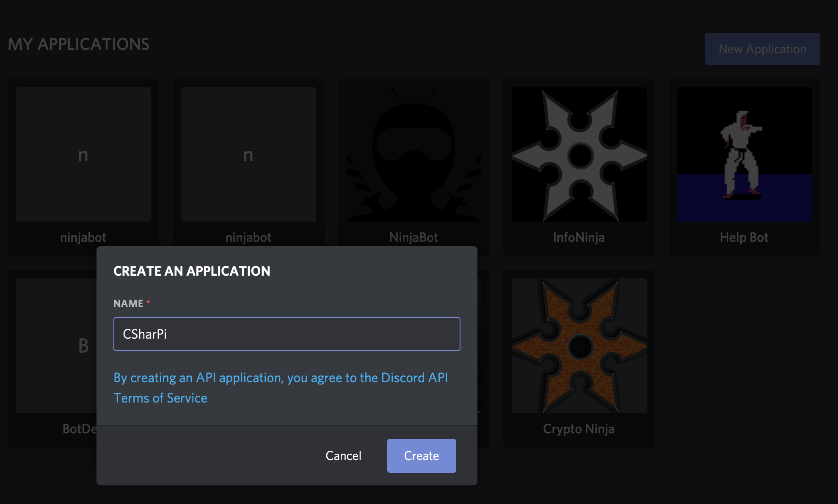Click the Create An Application dialog title

point(192,271)
